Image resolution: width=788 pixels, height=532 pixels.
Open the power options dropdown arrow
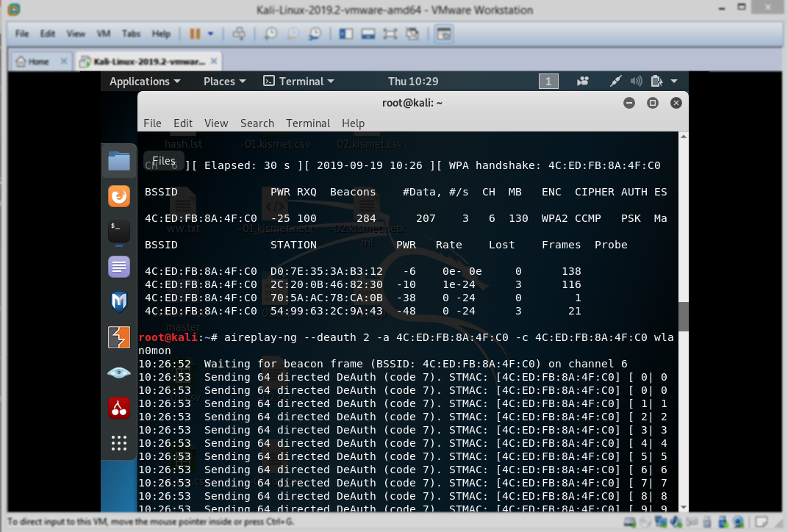pos(210,34)
